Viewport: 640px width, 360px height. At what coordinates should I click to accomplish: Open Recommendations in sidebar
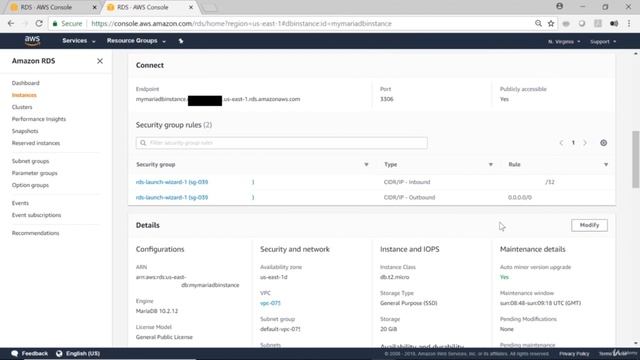(x=36, y=233)
